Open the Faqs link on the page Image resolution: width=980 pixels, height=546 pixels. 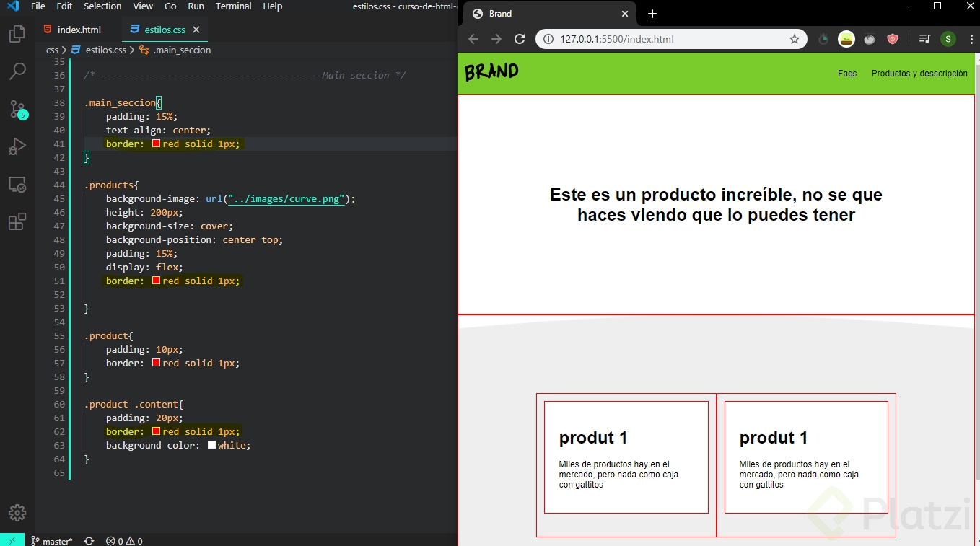click(847, 74)
